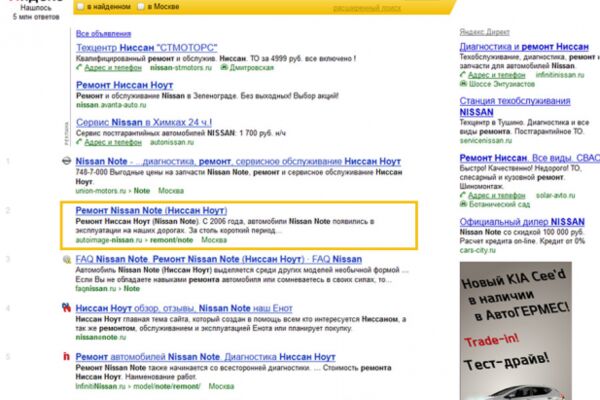This screenshot has height=400, width=600.
Task: Open the first result 'Nissan Note - ...диагностика, ремонт'
Action: click(x=238, y=162)
